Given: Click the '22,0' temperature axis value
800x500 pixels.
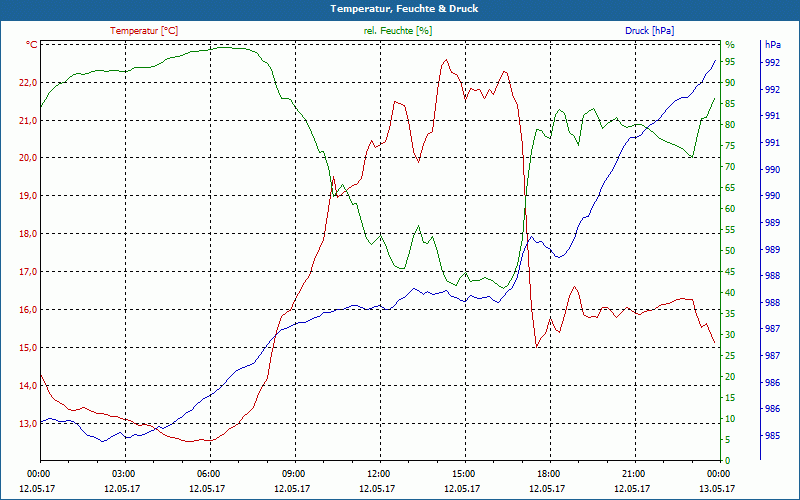Looking at the screenshot, I should [28, 83].
